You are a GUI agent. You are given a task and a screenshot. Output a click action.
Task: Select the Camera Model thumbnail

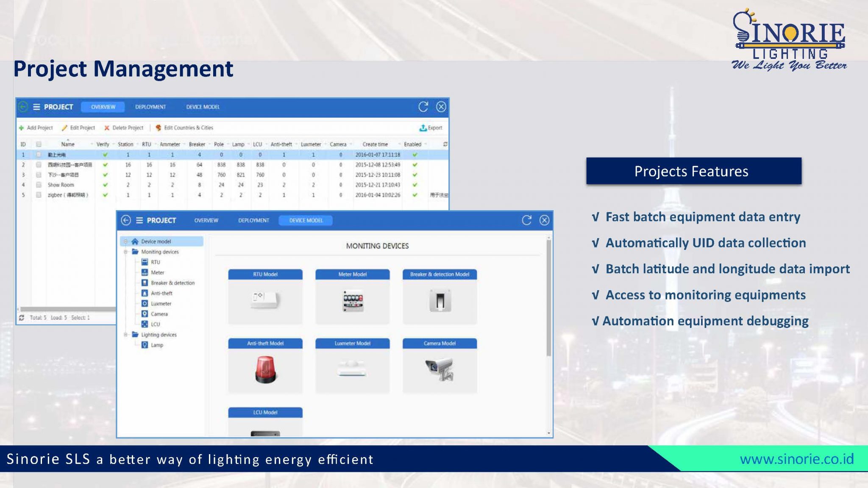click(x=440, y=369)
